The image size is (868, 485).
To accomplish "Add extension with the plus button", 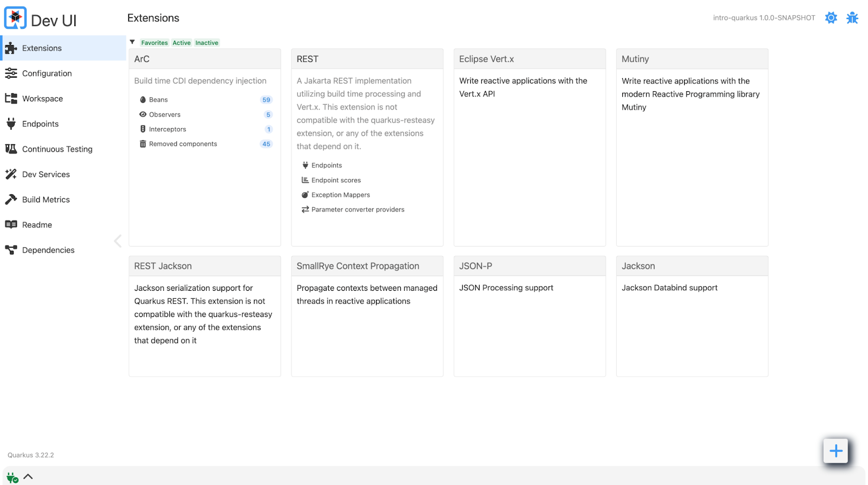I will tap(835, 451).
